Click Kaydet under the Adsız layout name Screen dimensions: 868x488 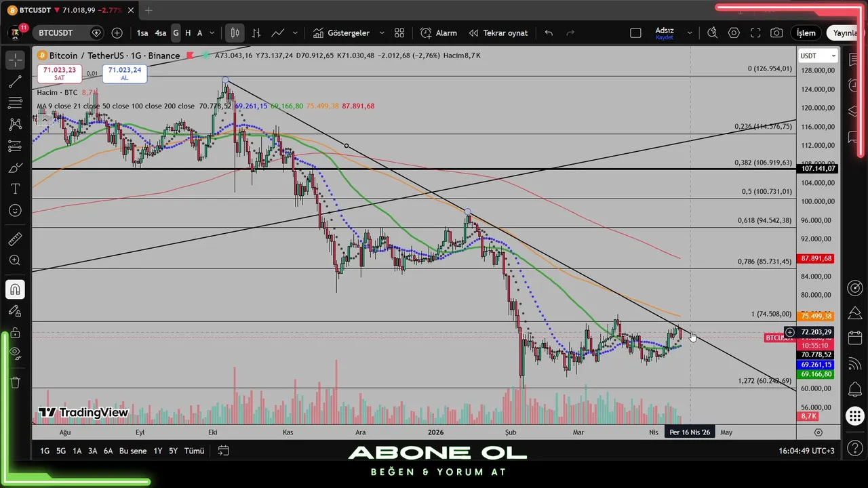pyautogui.click(x=665, y=38)
